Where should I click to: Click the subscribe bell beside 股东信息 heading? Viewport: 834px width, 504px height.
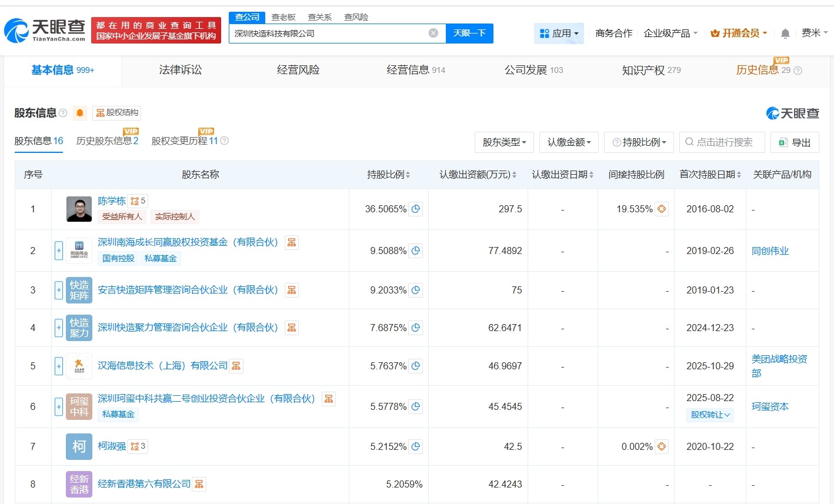(x=79, y=113)
